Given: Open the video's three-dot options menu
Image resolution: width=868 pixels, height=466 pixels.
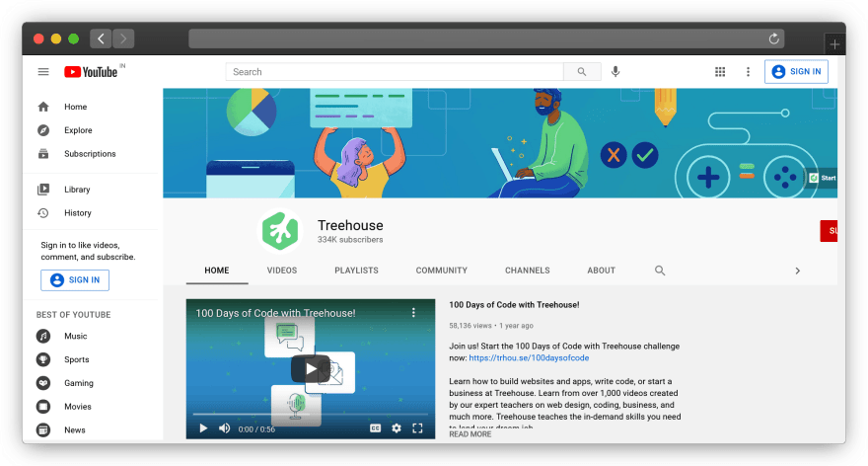Looking at the screenshot, I should [x=413, y=313].
